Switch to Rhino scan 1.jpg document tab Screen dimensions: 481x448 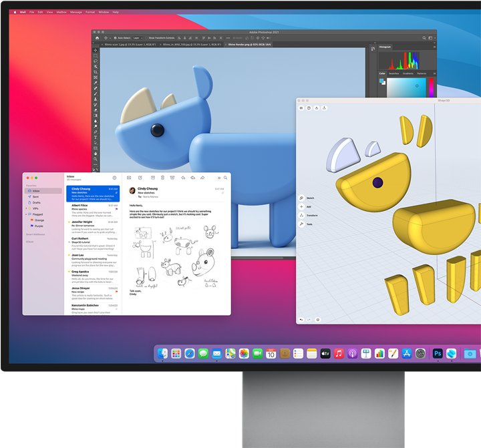coord(130,45)
